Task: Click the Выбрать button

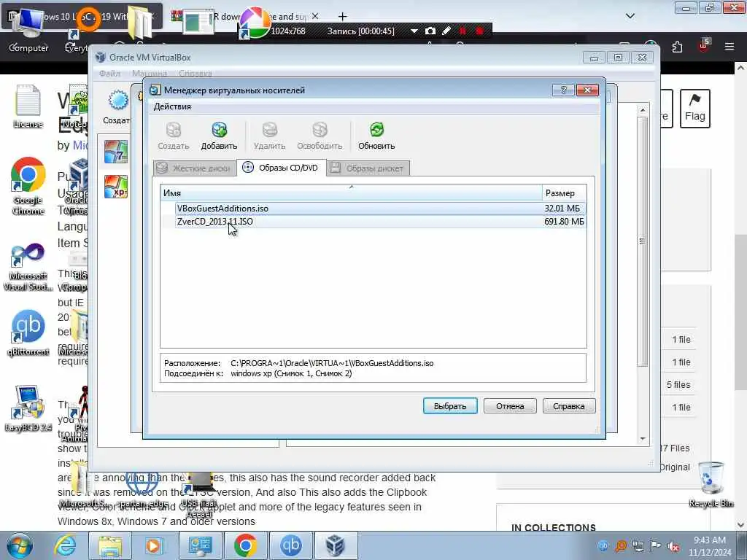Action: [x=450, y=406]
